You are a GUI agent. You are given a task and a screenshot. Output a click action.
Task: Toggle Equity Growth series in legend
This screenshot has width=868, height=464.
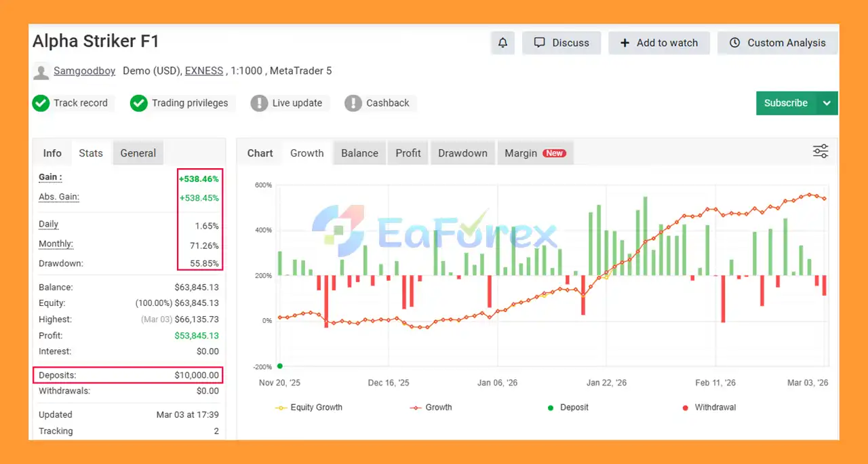309,408
